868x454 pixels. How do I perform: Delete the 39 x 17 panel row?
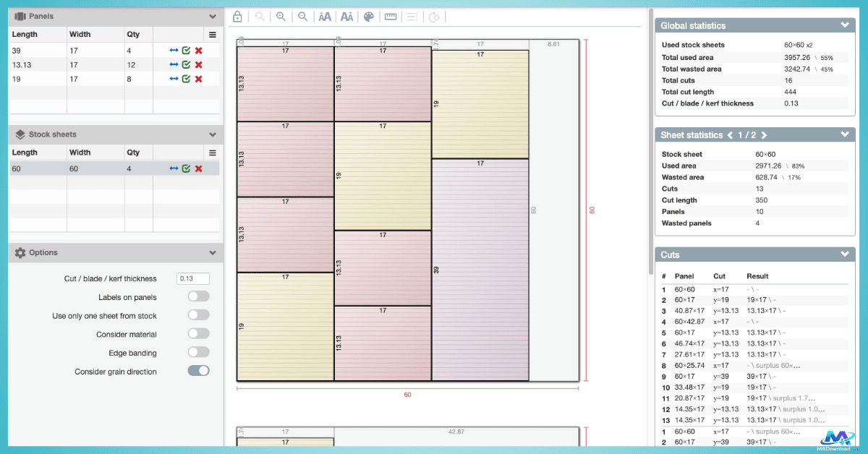click(x=199, y=51)
